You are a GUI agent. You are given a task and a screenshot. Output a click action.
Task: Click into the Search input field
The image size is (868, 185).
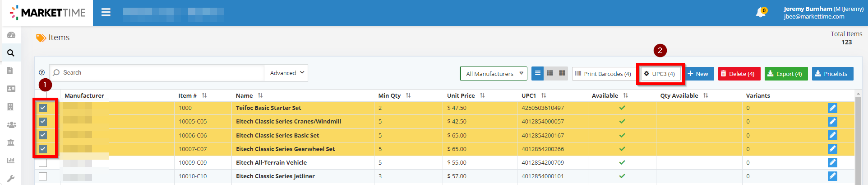[x=157, y=73]
